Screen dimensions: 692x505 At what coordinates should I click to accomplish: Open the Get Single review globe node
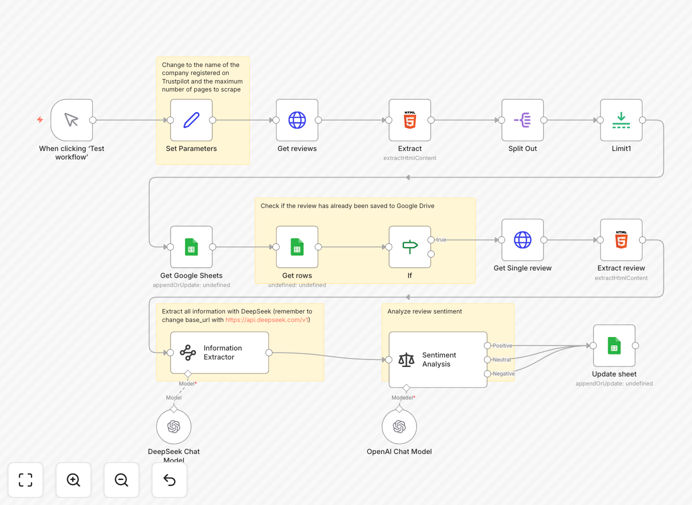tap(523, 240)
